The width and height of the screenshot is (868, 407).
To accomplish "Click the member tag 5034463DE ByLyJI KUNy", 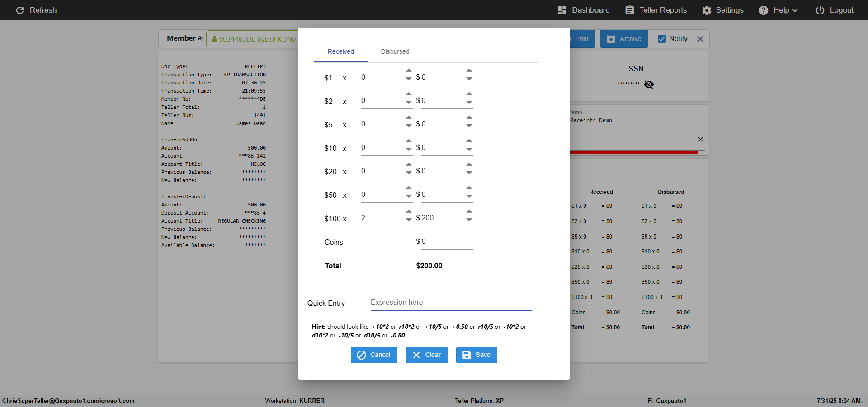I will (253, 39).
